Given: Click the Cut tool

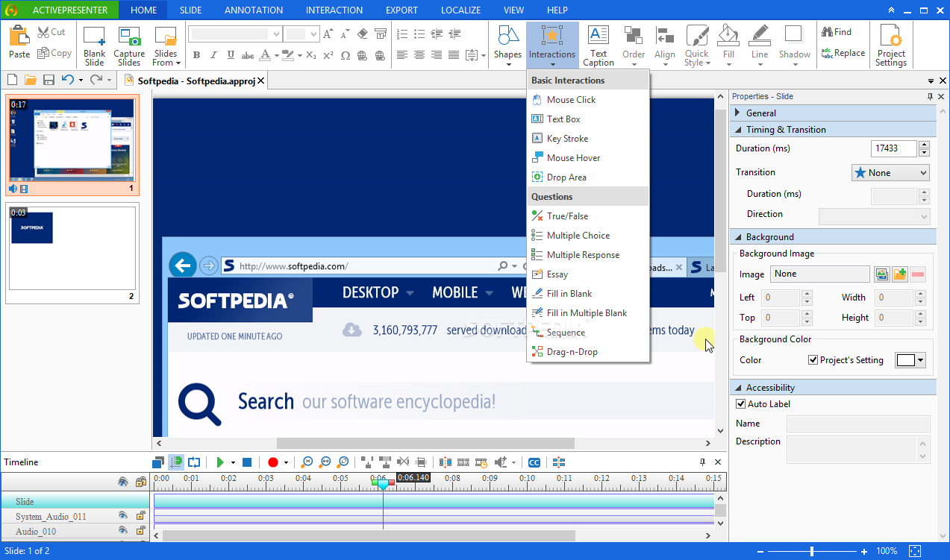Looking at the screenshot, I should point(51,32).
